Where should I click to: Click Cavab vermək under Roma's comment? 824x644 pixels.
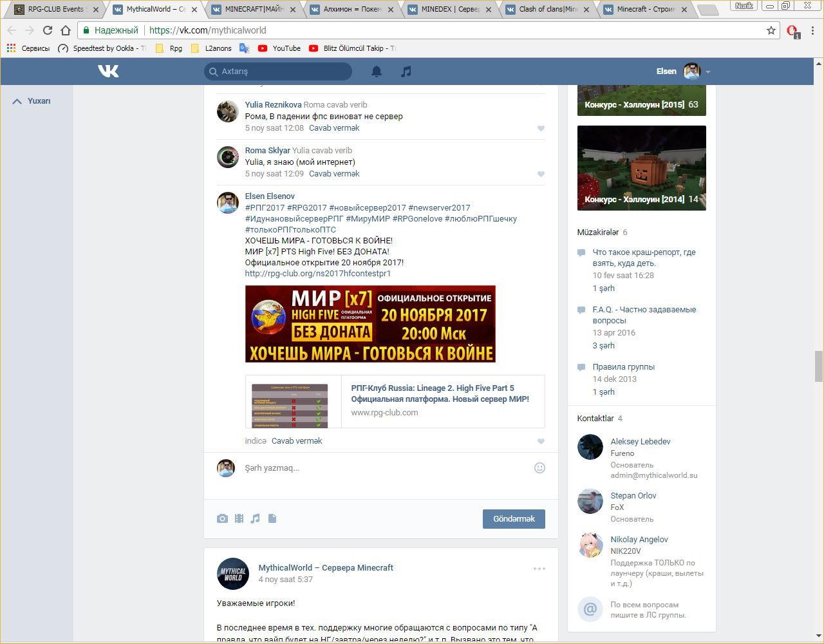tap(334, 174)
